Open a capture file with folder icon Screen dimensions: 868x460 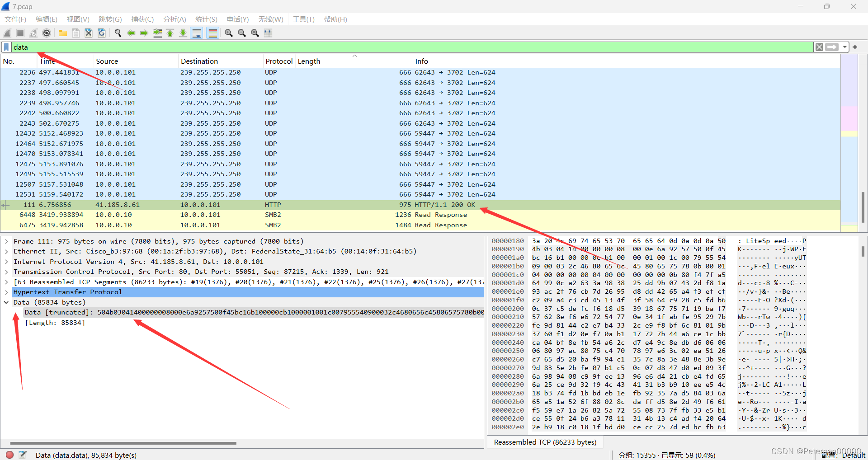click(63, 33)
